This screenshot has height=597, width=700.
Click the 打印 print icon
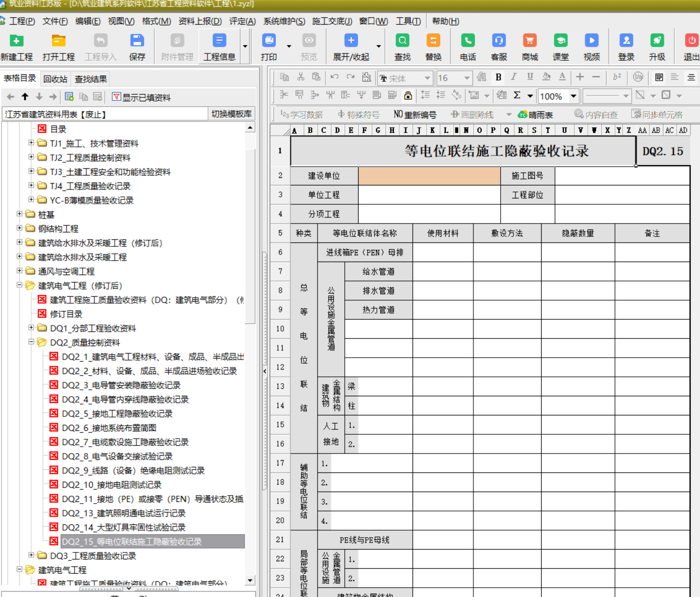269,47
